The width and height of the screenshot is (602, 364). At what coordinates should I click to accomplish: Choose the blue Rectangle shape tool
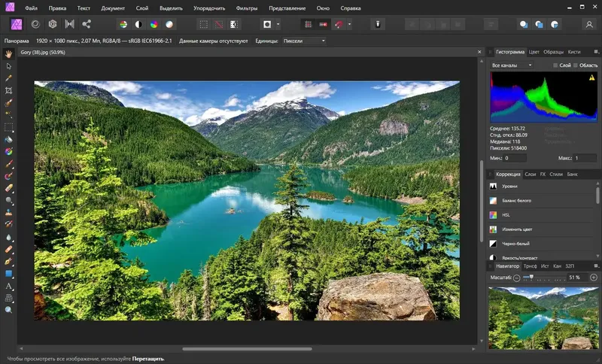click(x=8, y=274)
